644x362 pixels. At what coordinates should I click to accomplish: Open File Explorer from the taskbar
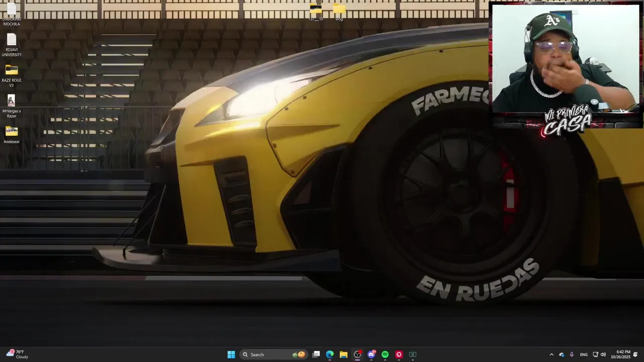(x=344, y=354)
